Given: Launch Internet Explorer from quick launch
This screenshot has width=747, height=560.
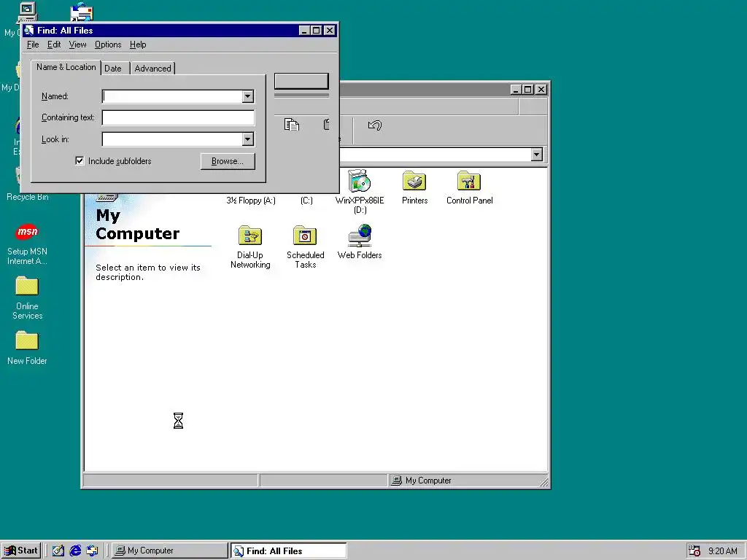Looking at the screenshot, I should point(75,551).
